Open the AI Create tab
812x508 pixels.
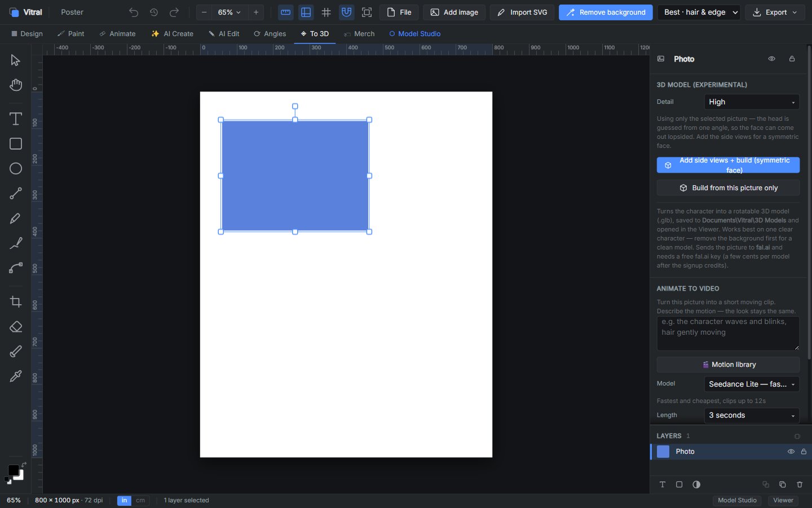173,34
